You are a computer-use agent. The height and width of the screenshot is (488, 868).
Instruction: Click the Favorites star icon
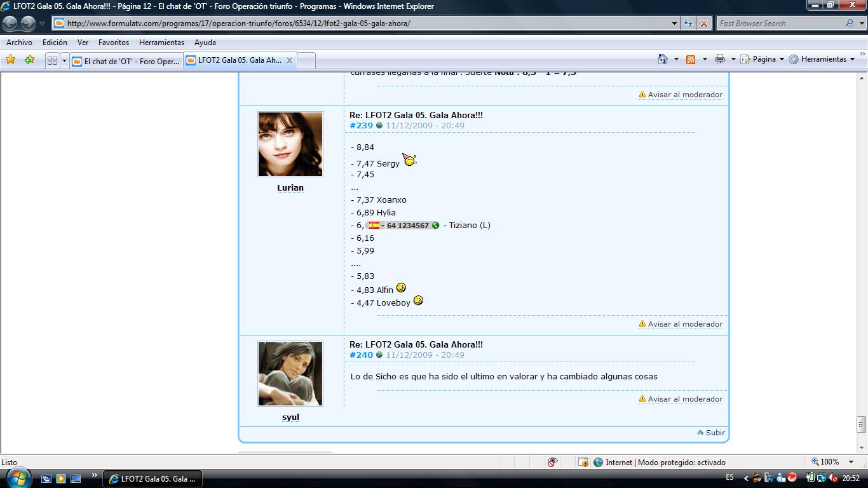[10, 60]
